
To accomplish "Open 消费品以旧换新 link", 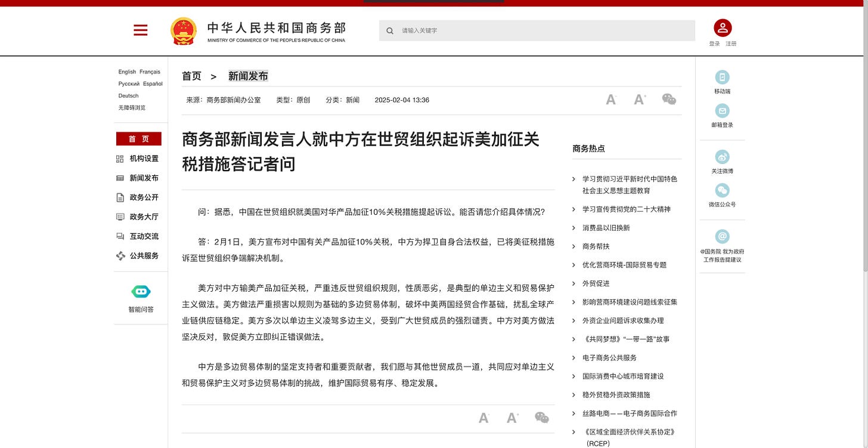I will tap(606, 228).
